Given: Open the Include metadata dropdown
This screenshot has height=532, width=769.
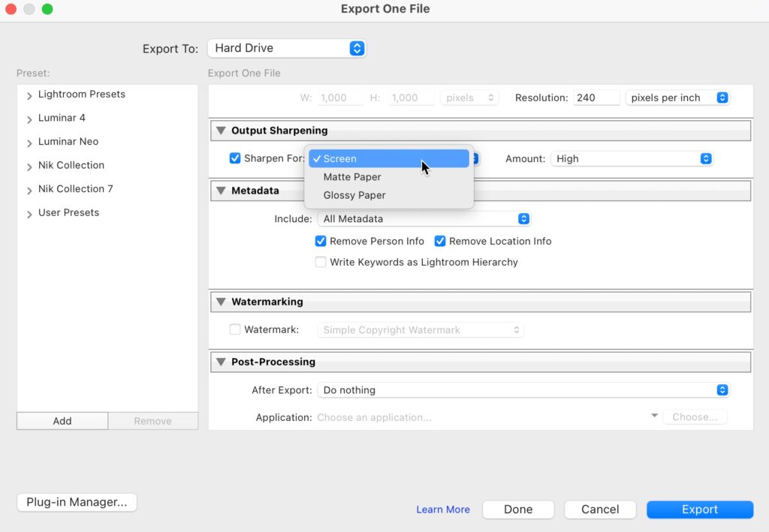Looking at the screenshot, I should [x=424, y=219].
